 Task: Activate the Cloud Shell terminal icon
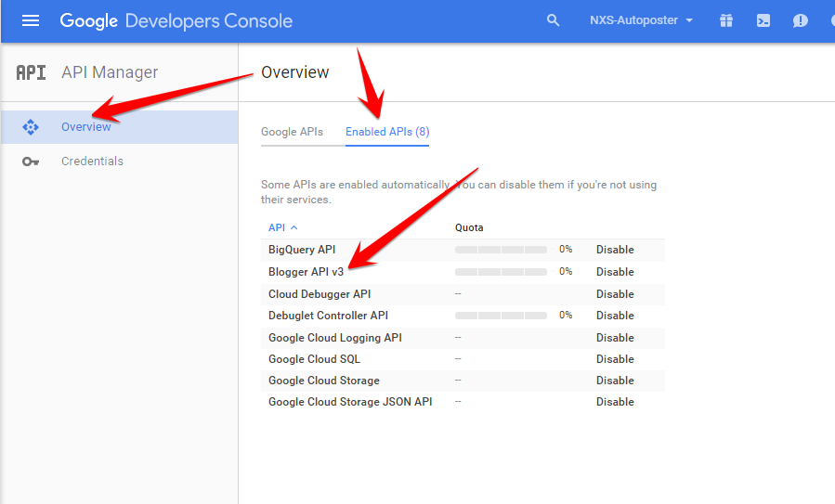point(763,20)
